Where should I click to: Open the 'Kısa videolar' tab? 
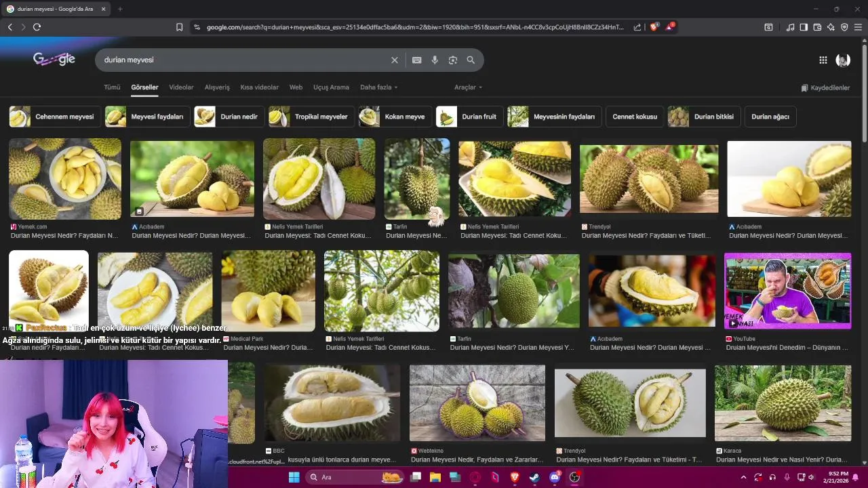(x=259, y=87)
